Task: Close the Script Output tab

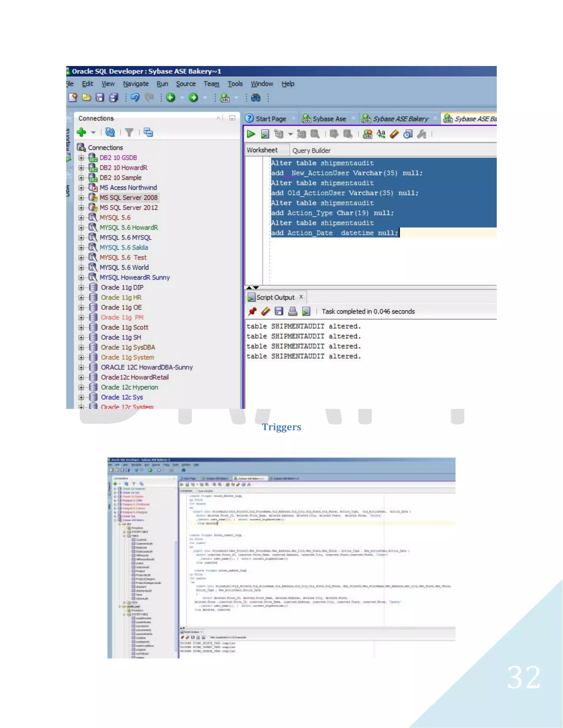Action: (x=301, y=297)
